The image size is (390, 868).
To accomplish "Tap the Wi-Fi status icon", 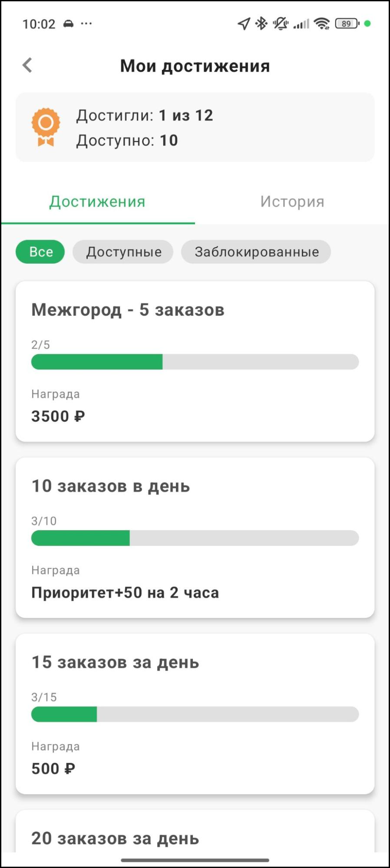I will click(x=322, y=23).
